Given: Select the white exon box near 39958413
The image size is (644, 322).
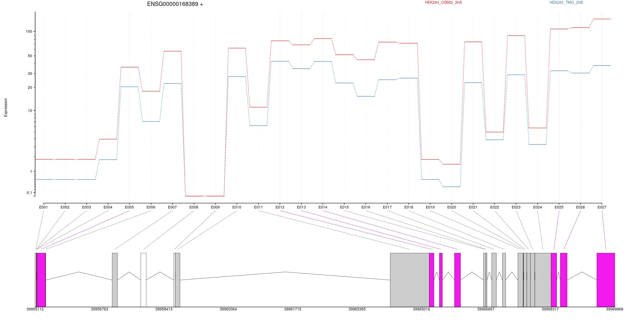Looking at the screenshot, I should pyautogui.click(x=144, y=280).
